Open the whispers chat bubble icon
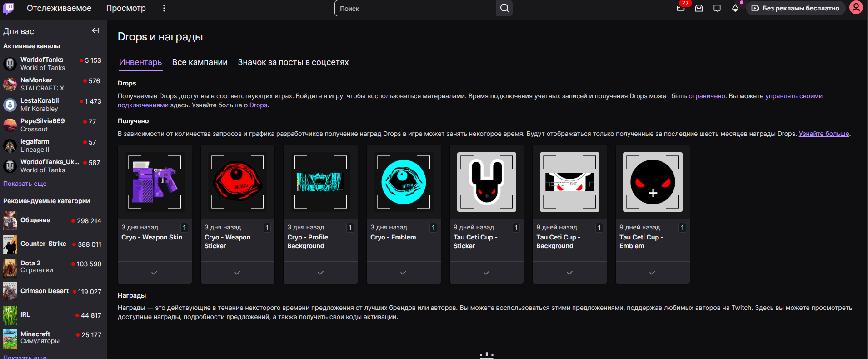The height and width of the screenshot is (359, 868). [x=717, y=8]
